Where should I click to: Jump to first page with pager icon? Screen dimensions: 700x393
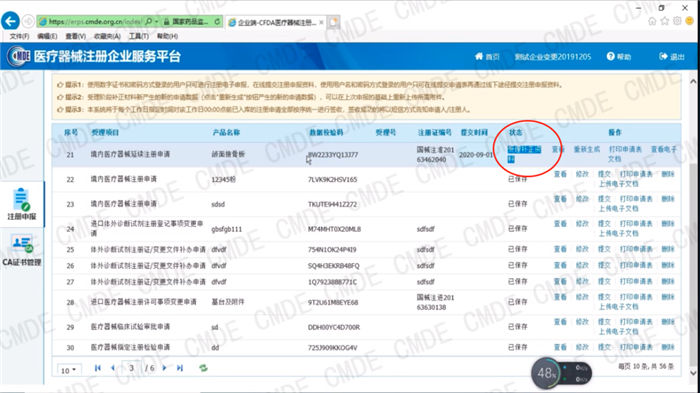click(x=97, y=368)
